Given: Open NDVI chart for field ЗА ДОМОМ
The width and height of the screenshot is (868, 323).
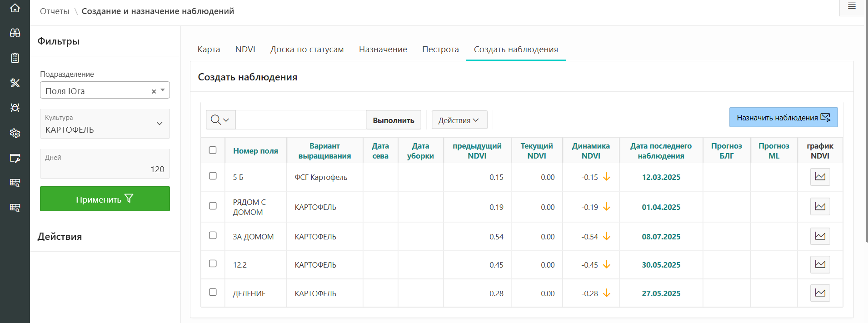Looking at the screenshot, I should pos(820,236).
